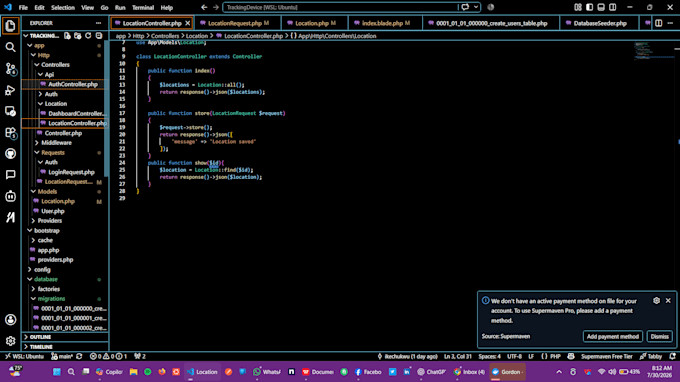
Task: Open ChatGPT from Windows taskbar
Action: click(432, 372)
